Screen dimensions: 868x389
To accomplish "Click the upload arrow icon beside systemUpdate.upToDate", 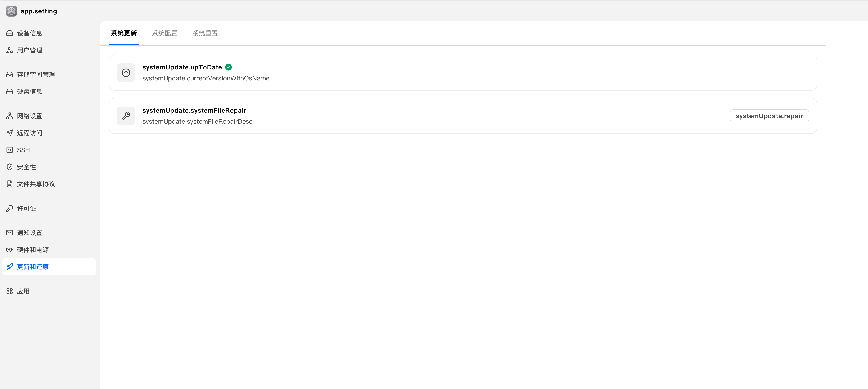I will pos(126,72).
